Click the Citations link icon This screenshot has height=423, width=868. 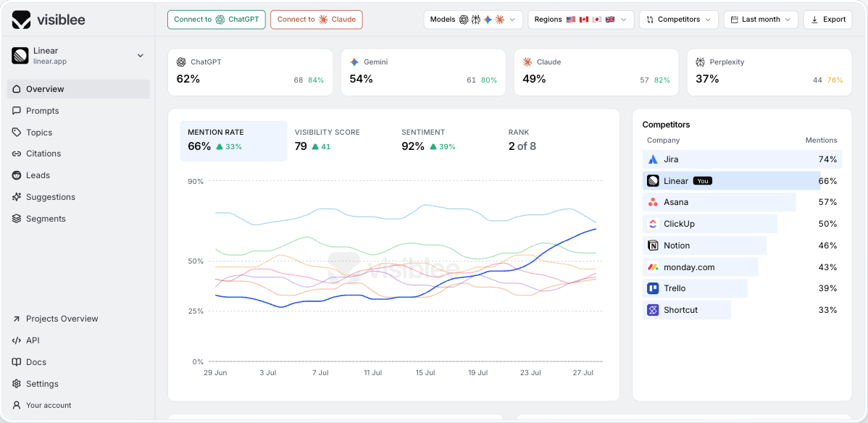click(x=17, y=154)
